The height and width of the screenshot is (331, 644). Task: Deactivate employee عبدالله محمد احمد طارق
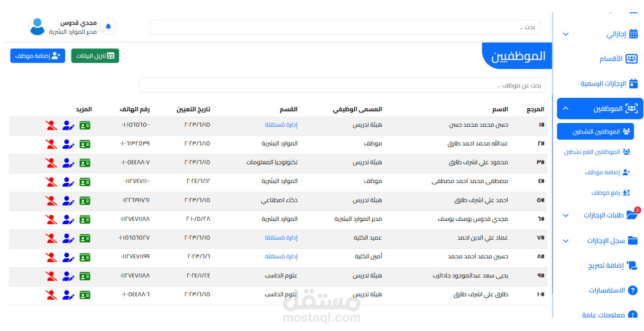click(x=51, y=144)
